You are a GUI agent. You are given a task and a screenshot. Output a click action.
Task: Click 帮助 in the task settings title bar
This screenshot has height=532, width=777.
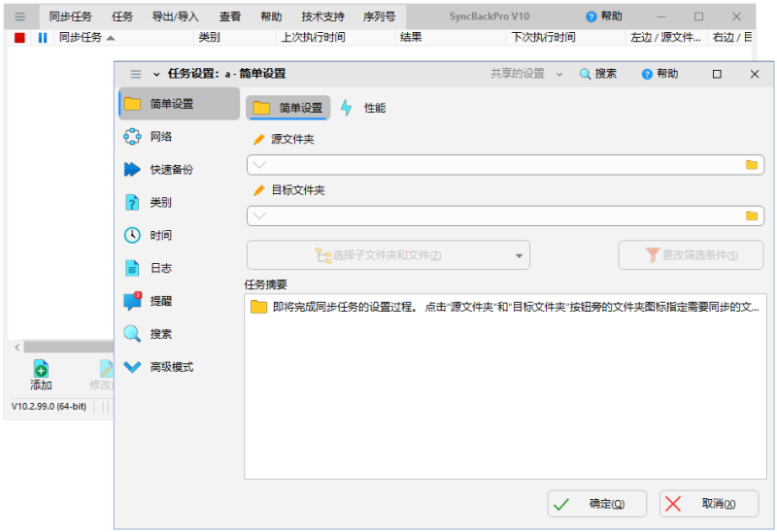[659, 74]
